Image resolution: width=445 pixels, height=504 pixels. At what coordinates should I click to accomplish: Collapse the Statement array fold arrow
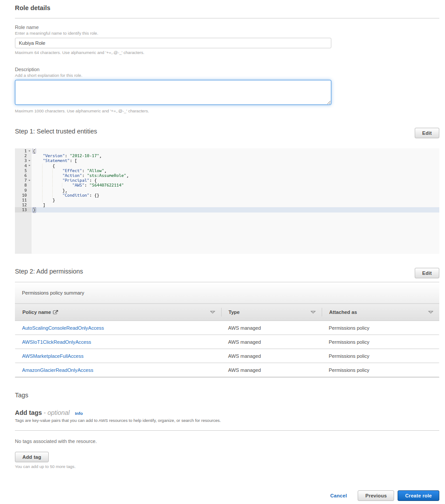29,161
